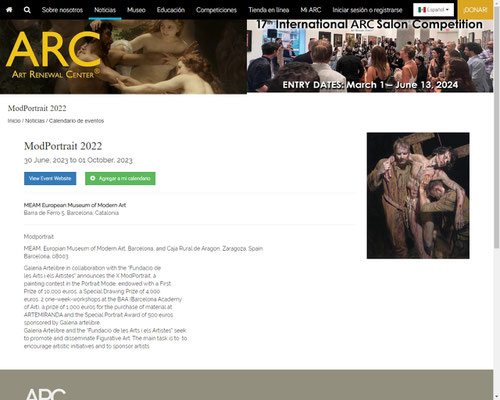Viewport: 500px width, 400px height.
Task: Open the Noticias menu item
Action: click(105, 10)
